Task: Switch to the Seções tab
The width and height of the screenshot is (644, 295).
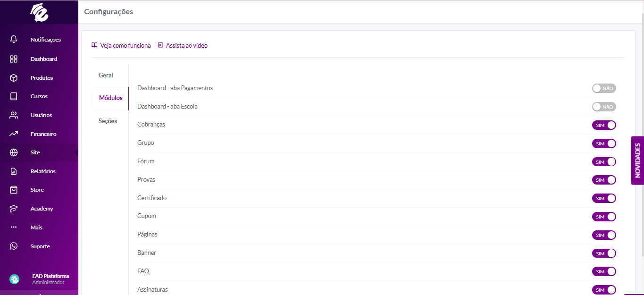Action: pos(108,121)
